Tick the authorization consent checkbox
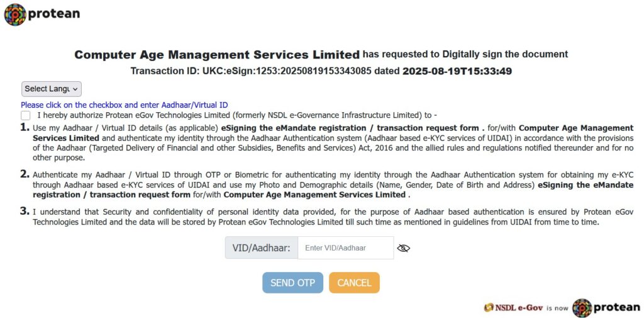644x318 pixels. click(x=25, y=115)
